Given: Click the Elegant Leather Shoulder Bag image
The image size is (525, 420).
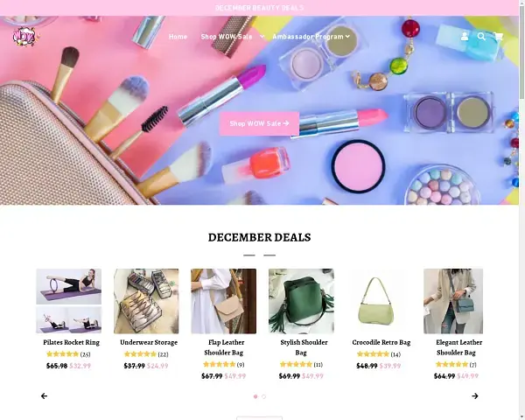Looking at the screenshot, I should click(453, 301).
